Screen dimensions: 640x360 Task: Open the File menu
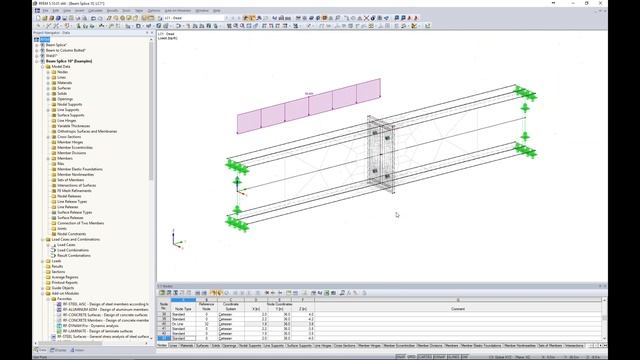[46, 11]
